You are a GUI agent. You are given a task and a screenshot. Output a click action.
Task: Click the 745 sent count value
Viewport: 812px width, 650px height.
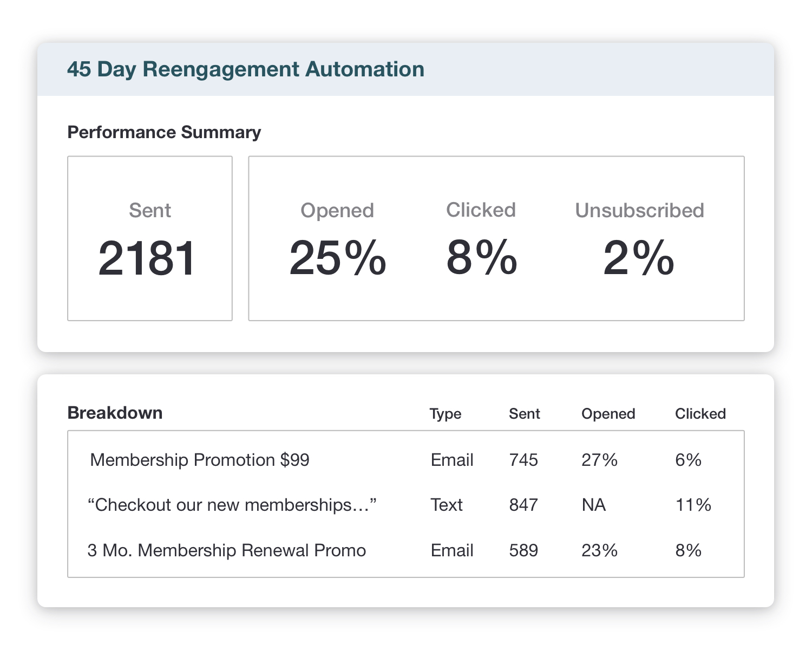523,460
